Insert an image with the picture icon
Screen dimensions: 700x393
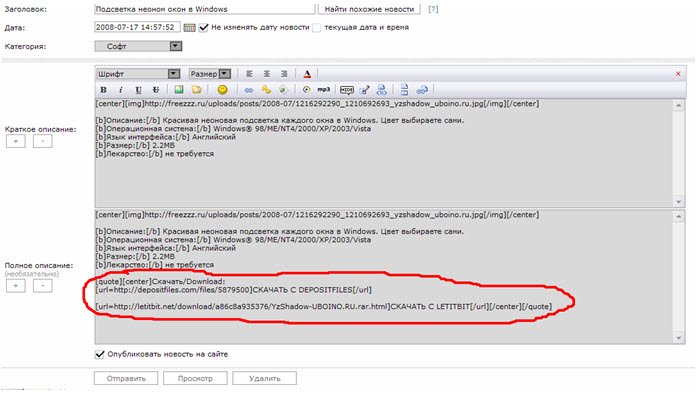pyautogui.click(x=179, y=90)
